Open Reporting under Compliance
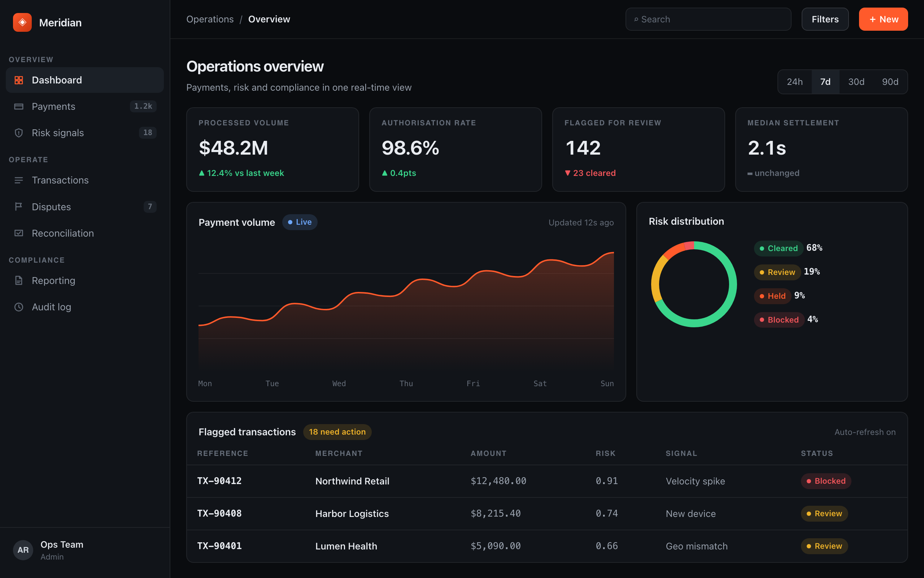 tap(85, 280)
